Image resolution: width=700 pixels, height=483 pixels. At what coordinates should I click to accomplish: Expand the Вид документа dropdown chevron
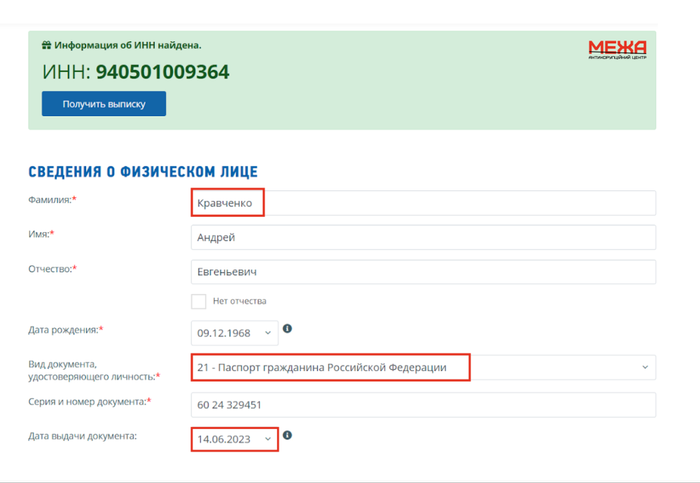(x=643, y=368)
